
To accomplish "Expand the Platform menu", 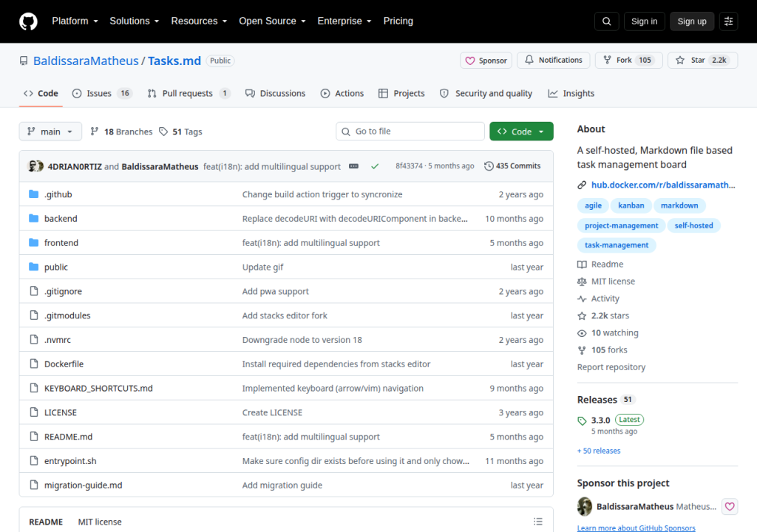I will (x=75, y=21).
